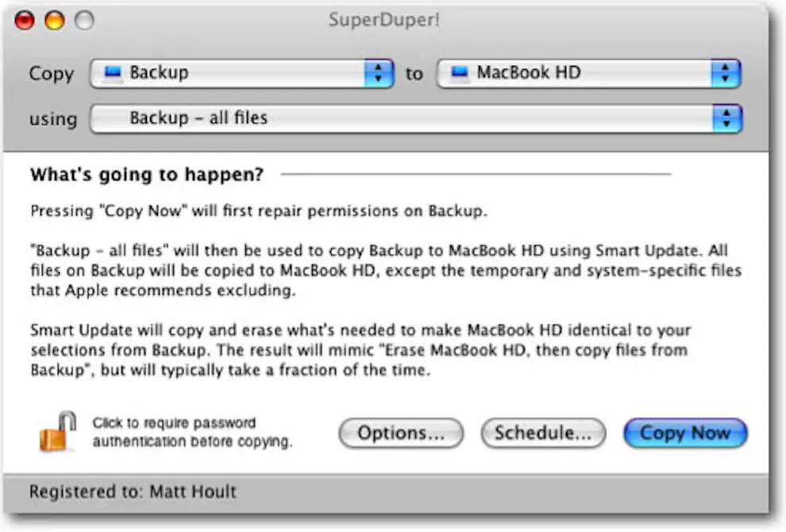Image resolution: width=786 pixels, height=532 pixels.
Task: Expand the "Backup - all files" script dropdown
Action: [x=413, y=118]
